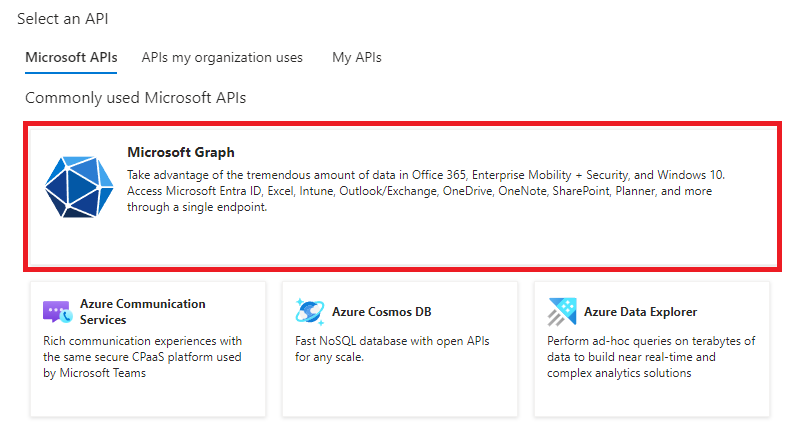
Task: Click the Microsoft Graph polyhedron icon
Action: point(77,187)
